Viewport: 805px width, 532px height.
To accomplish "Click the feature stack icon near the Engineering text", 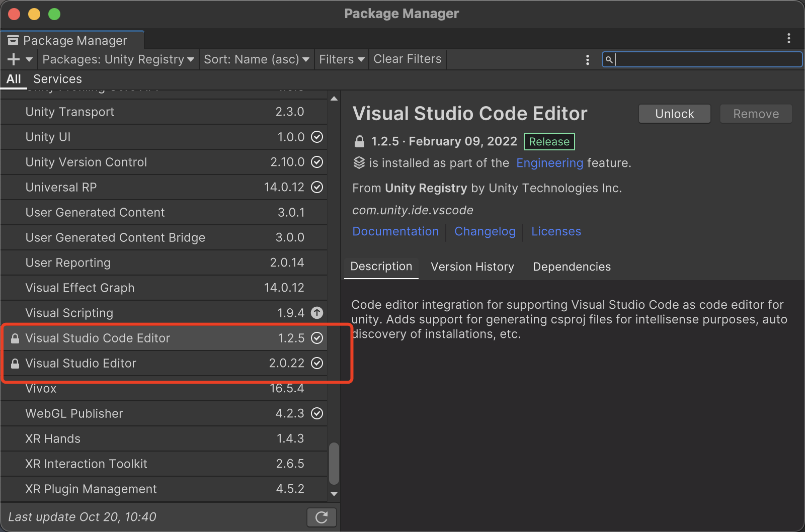I will (x=358, y=162).
